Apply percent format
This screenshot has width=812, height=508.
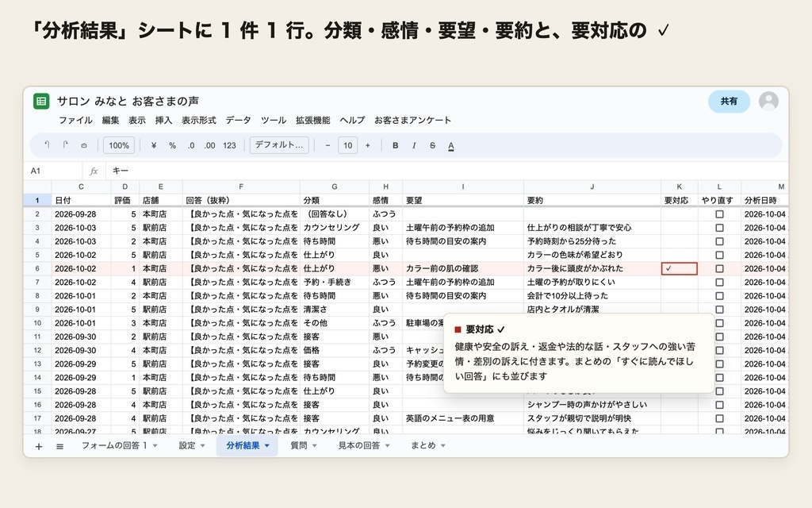point(172,146)
